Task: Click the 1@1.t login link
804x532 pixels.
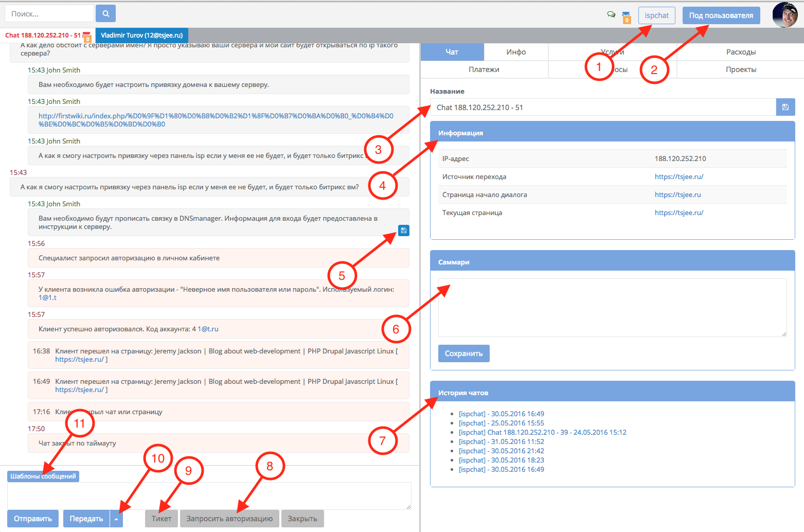Action: click(47, 298)
